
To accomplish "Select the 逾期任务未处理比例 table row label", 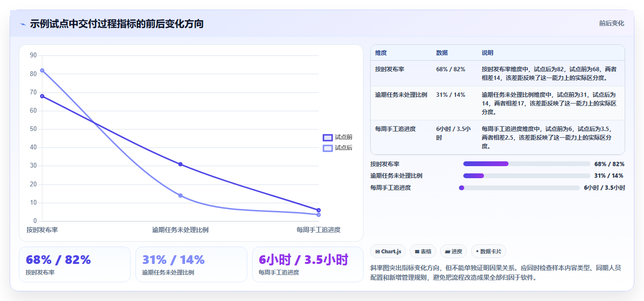I will point(402,95).
